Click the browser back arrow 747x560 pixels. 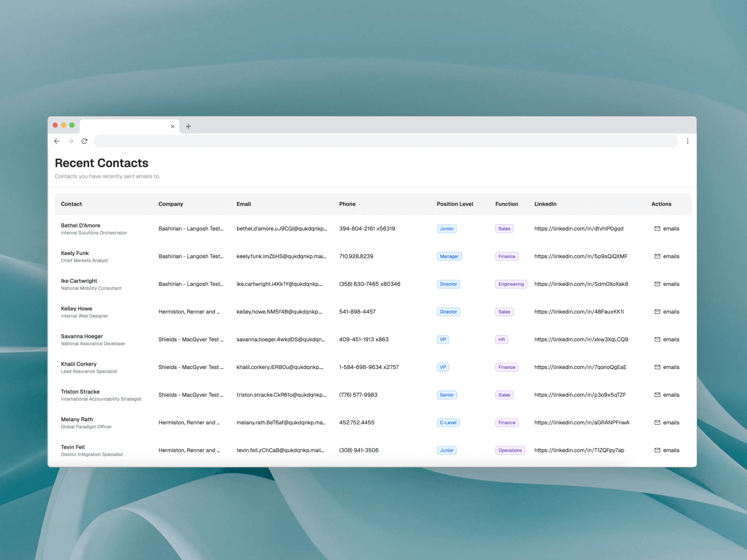(x=57, y=141)
